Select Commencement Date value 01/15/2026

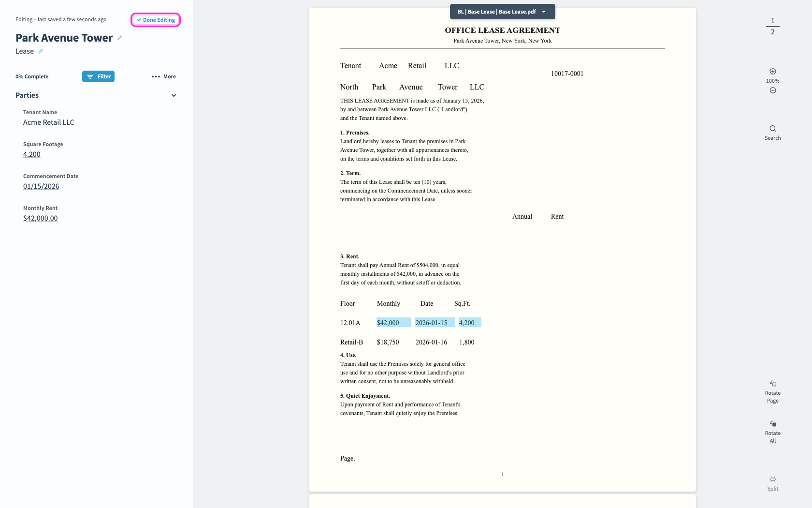coord(41,186)
